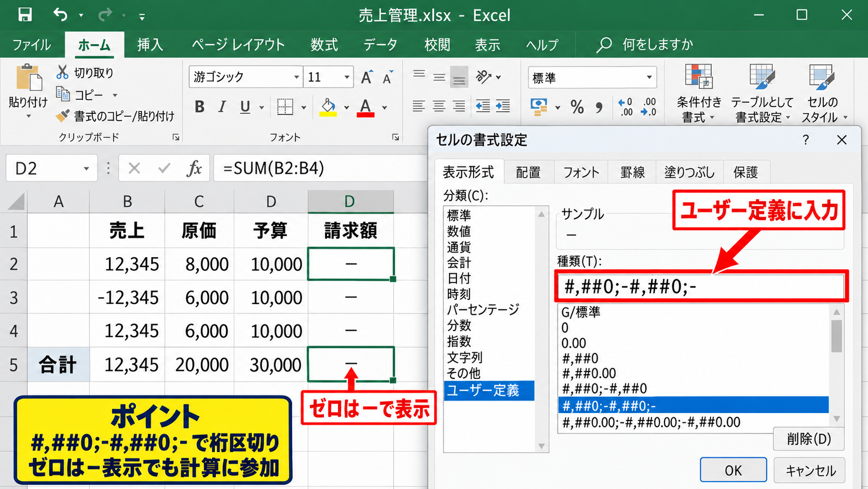
Task: Click the dialog help question mark
Action: tap(806, 140)
